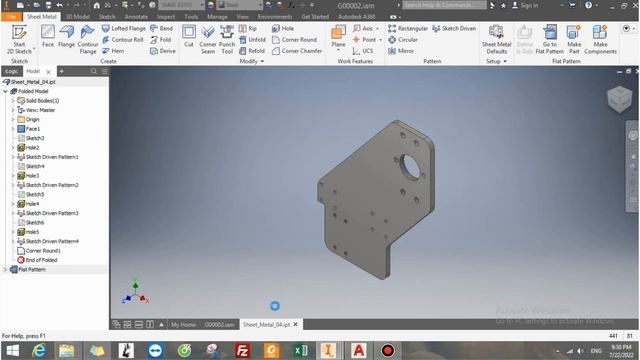Switch to the Logic browser tab

pyautogui.click(x=11, y=71)
